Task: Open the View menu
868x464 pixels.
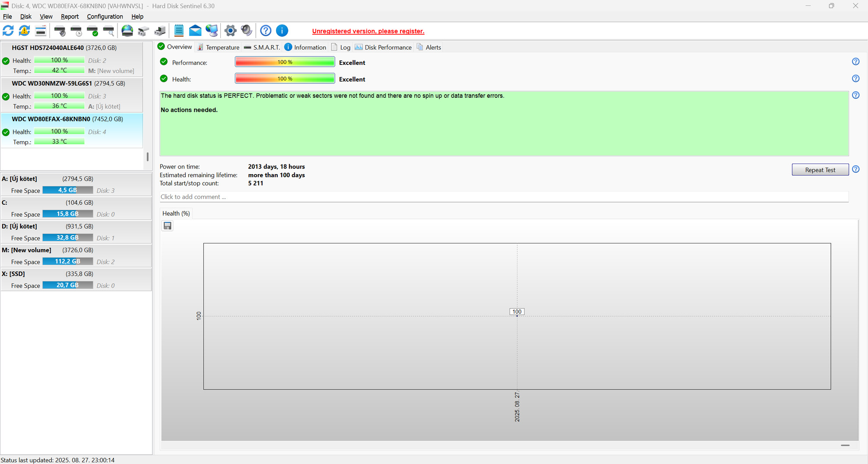Action: point(46,17)
